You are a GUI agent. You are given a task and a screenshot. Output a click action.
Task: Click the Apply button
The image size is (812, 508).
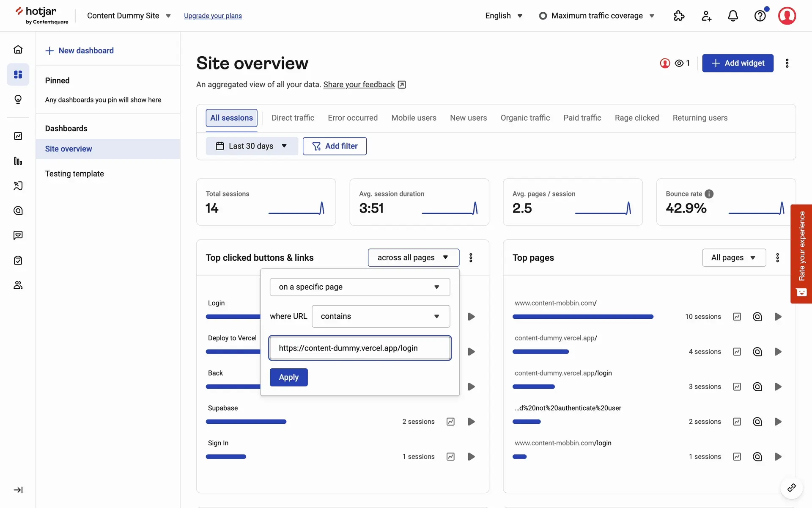(x=288, y=377)
